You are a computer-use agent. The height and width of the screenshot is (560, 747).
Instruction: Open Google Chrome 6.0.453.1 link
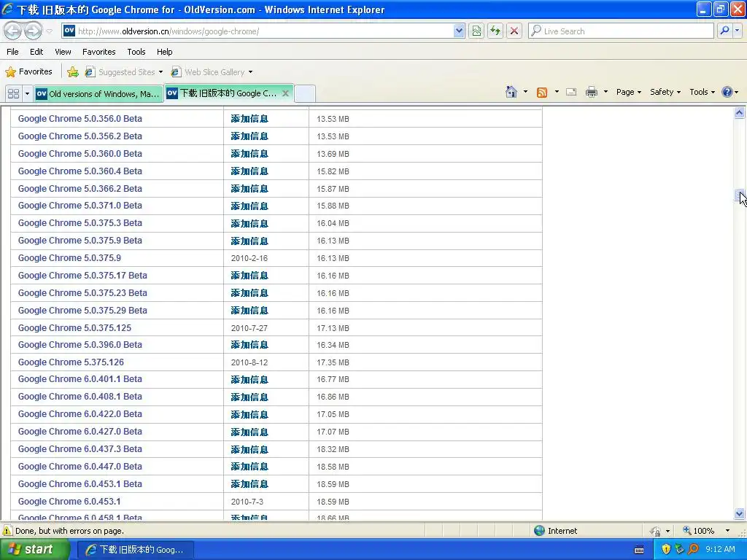(69, 502)
